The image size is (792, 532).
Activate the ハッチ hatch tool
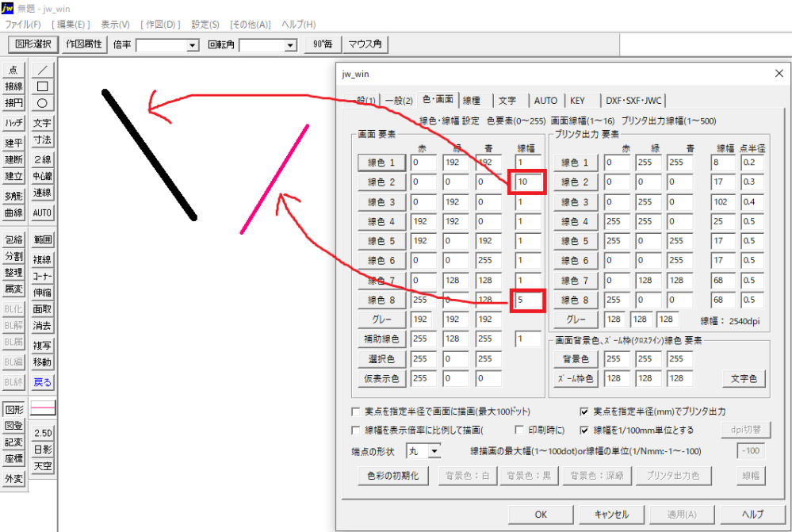click(13, 123)
